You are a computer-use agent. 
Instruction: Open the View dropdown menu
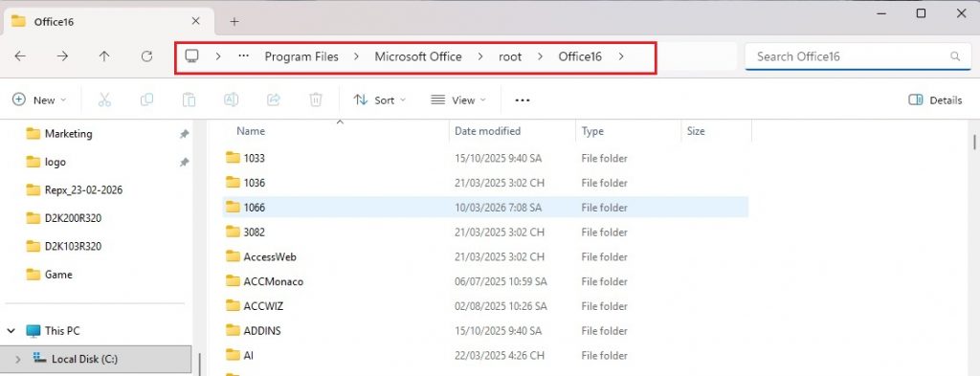tap(458, 100)
